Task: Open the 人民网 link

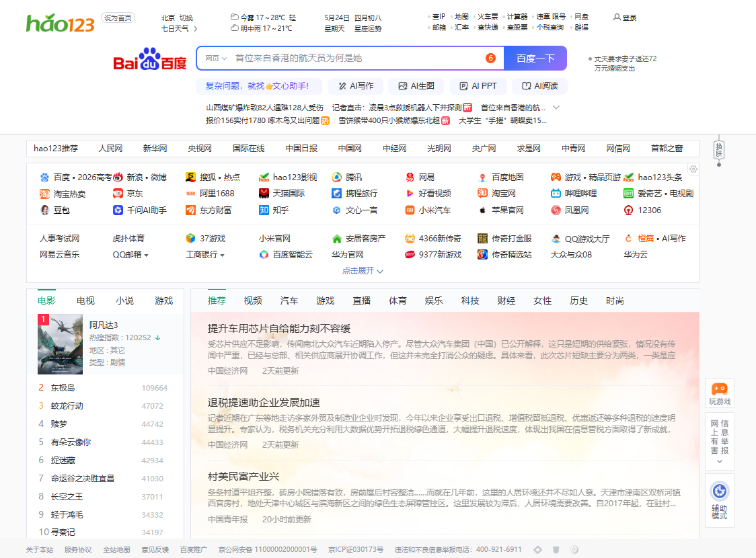Action: [110, 149]
